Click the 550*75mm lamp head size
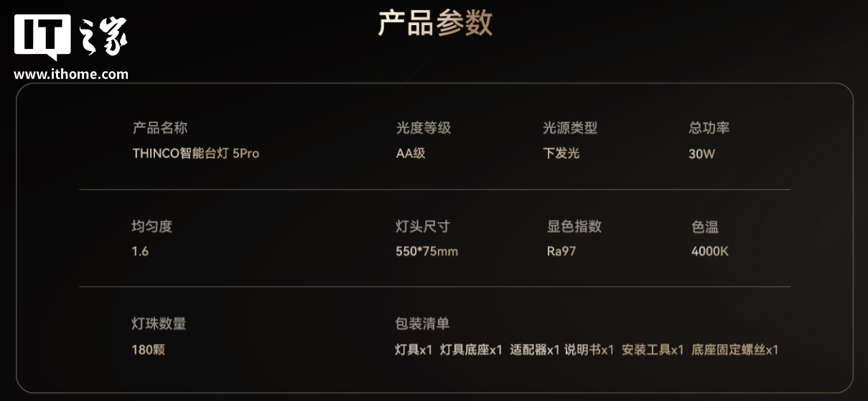868x401 pixels. click(x=426, y=252)
